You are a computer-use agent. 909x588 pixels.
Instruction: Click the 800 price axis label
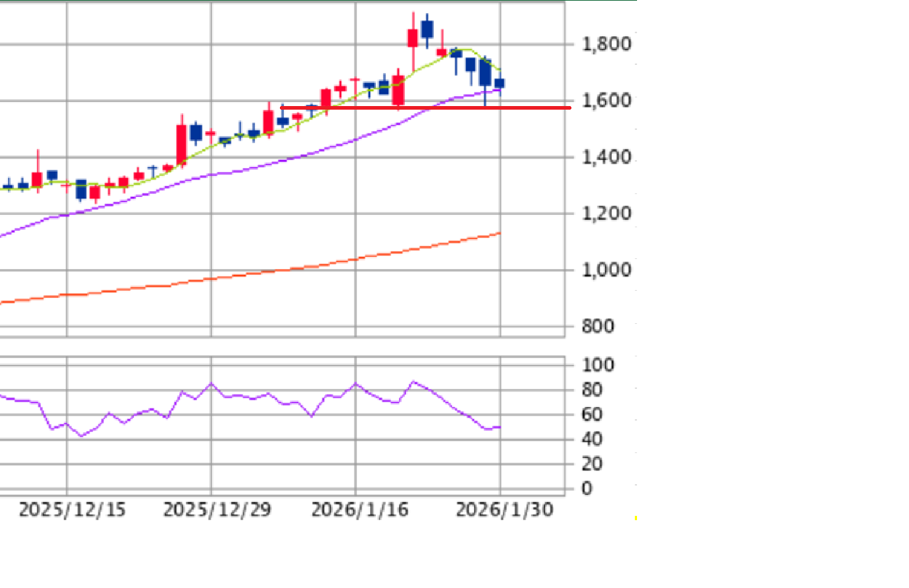(x=597, y=326)
